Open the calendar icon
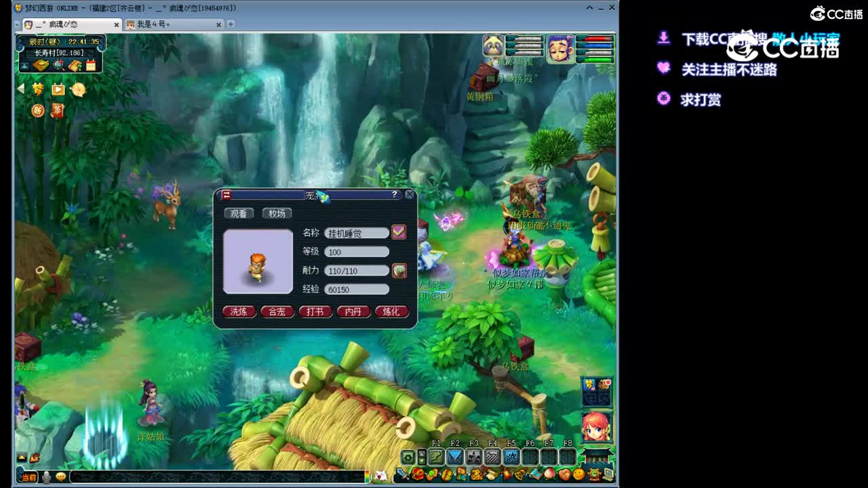868x488 pixels. [x=91, y=65]
